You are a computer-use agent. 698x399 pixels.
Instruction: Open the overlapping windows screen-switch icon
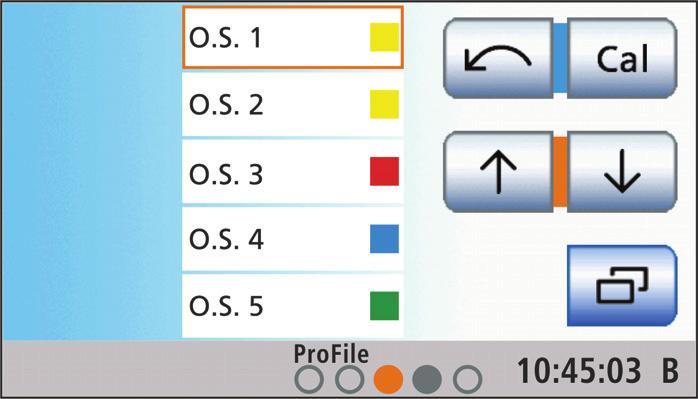[622, 285]
